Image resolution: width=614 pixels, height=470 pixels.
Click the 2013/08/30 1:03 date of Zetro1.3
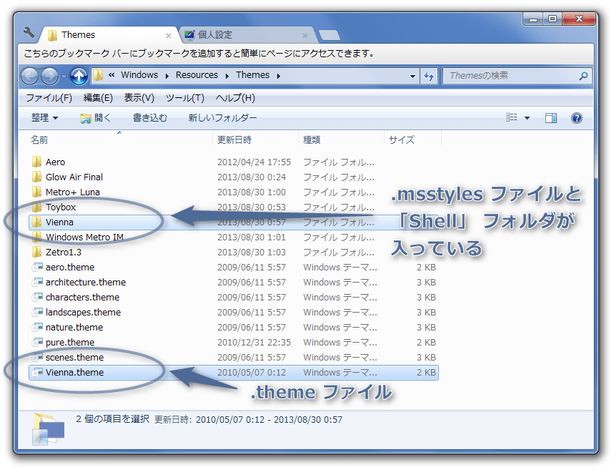point(251,252)
